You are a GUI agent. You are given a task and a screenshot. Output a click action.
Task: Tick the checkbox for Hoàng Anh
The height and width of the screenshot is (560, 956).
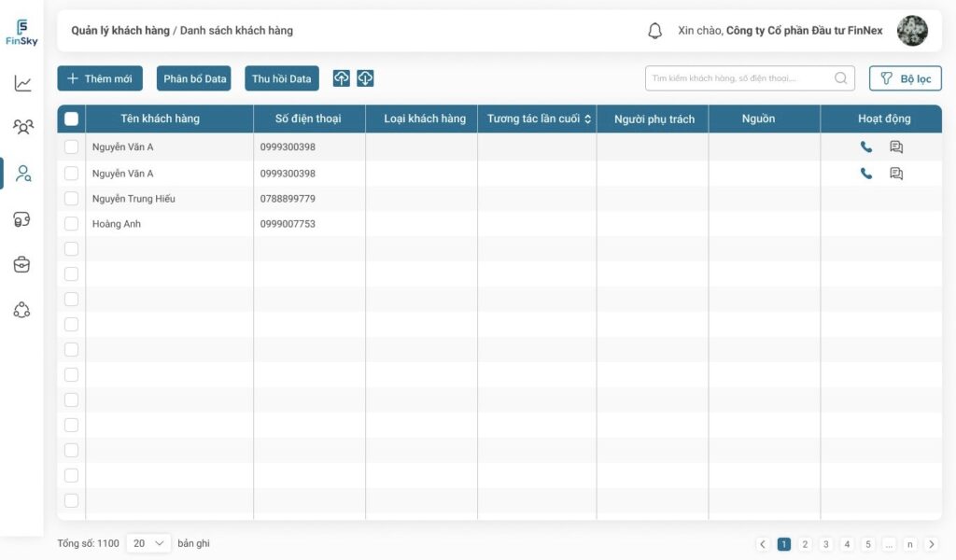71,224
